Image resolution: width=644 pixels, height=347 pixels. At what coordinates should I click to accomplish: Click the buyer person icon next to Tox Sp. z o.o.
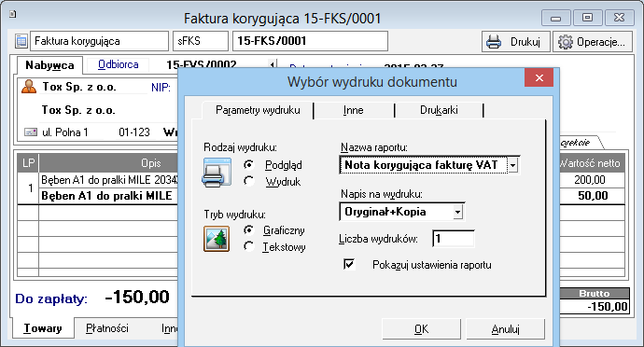29,87
